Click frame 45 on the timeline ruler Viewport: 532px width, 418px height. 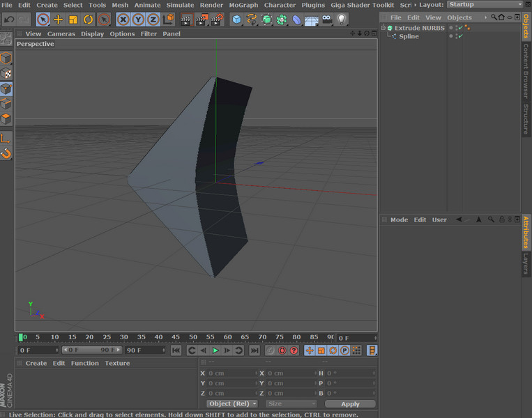coord(176,338)
